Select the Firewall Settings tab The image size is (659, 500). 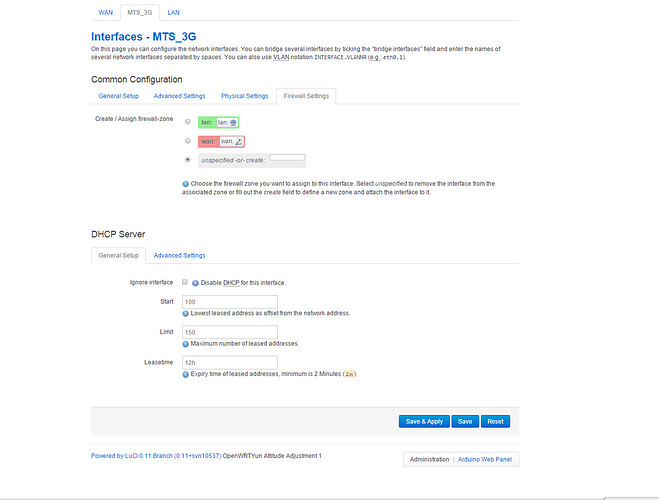click(306, 96)
